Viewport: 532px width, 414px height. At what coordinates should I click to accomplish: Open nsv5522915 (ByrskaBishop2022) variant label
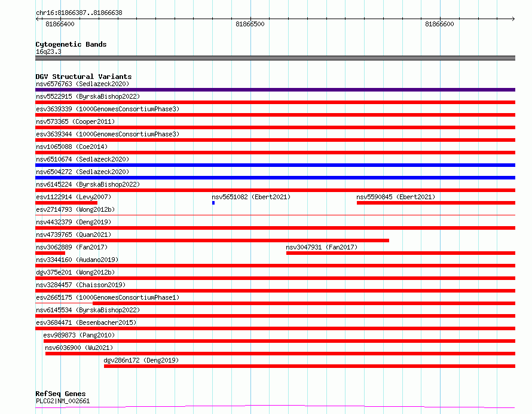pyautogui.click(x=88, y=96)
